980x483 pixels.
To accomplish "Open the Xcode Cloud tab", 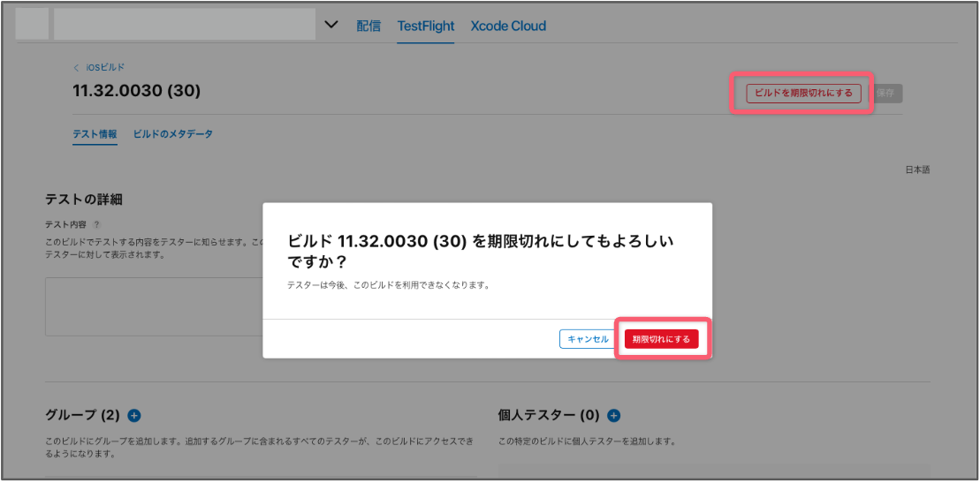I will [508, 26].
